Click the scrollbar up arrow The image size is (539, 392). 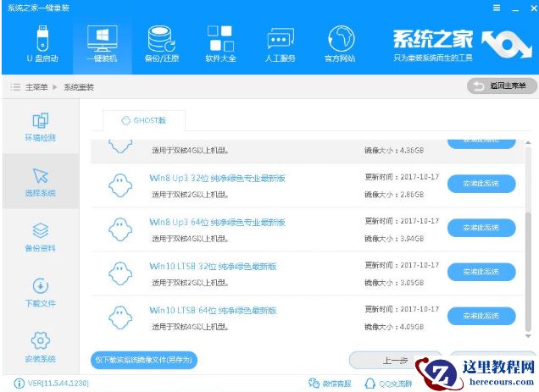(529, 142)
